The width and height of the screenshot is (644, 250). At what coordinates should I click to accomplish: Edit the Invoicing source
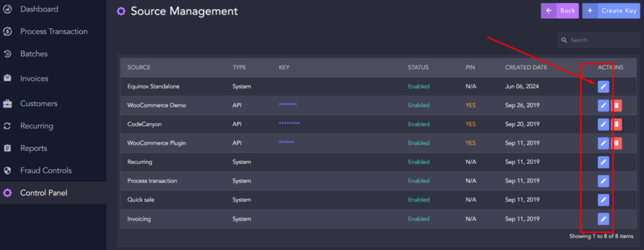pyautogui.click(x=603, y=219)
